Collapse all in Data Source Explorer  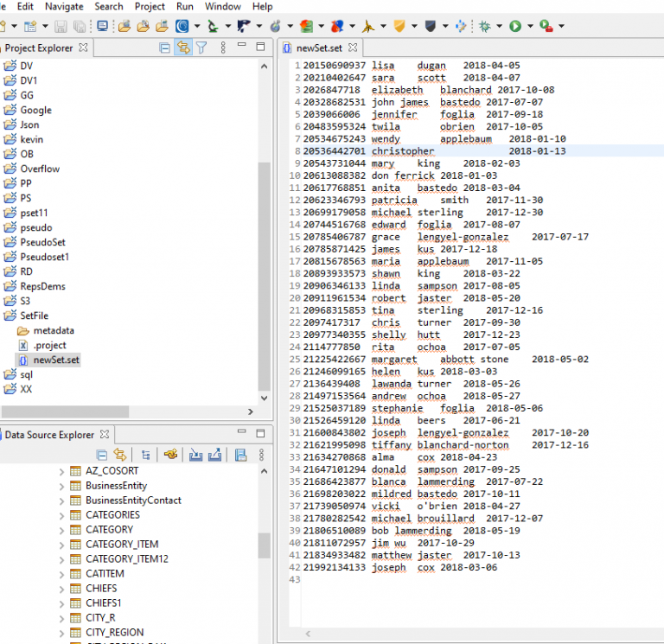click(102, 456)
